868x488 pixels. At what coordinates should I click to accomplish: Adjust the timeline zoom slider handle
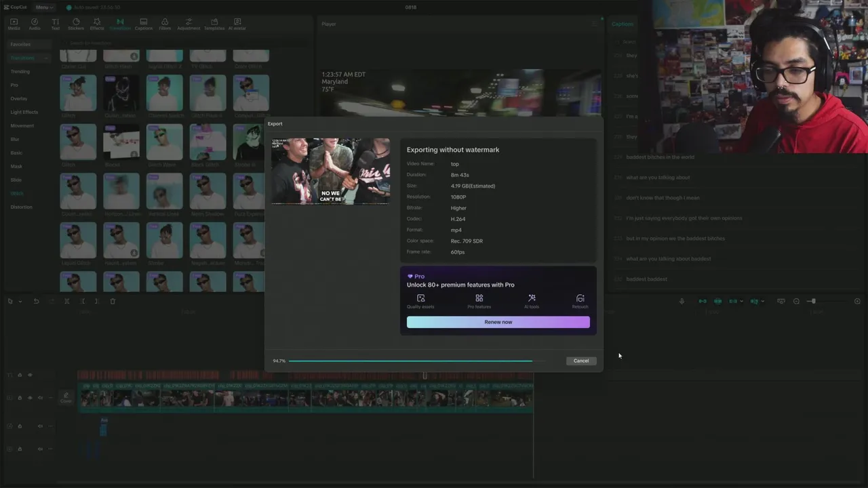coord(813,301)
